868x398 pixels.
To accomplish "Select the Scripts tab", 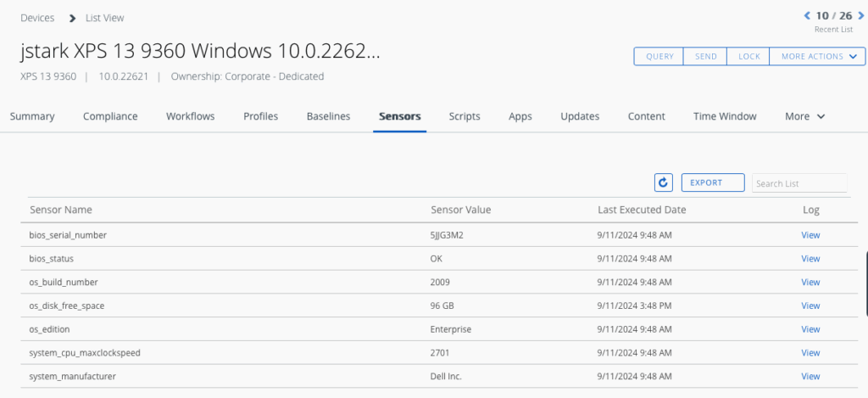I will click(465, 116).
